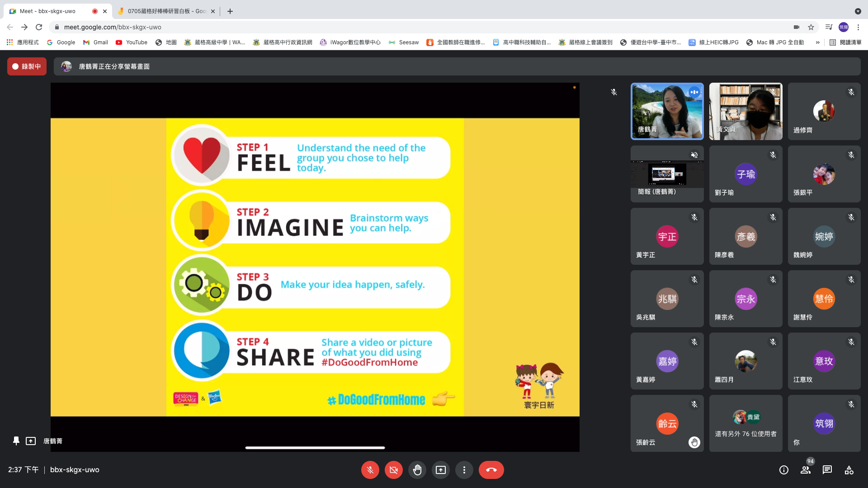Turn on your camera
Screen dimensions: 868x488
click(393, 470)
